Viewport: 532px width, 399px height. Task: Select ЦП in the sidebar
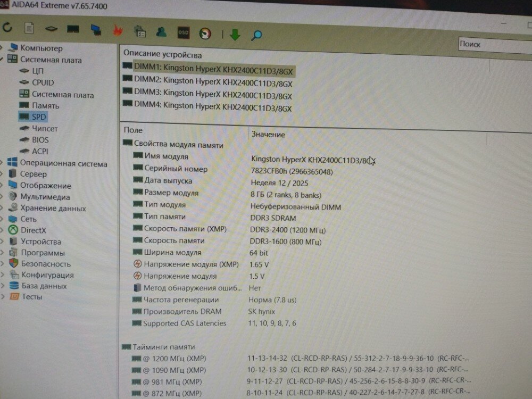pyautogui.click(x=38, y=71)
